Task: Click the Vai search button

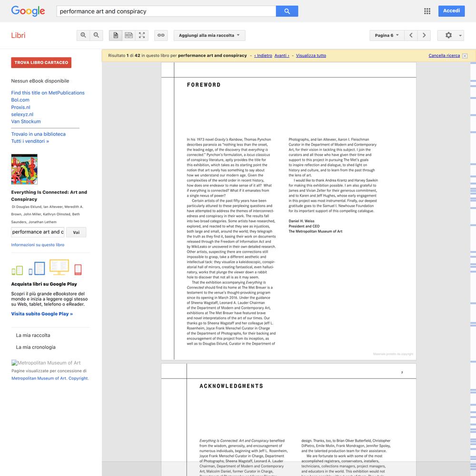Action: point(76,232)
